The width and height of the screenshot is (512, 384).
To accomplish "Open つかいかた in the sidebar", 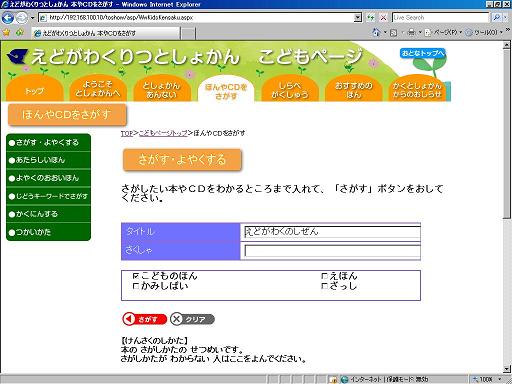I will pos(48,232).
